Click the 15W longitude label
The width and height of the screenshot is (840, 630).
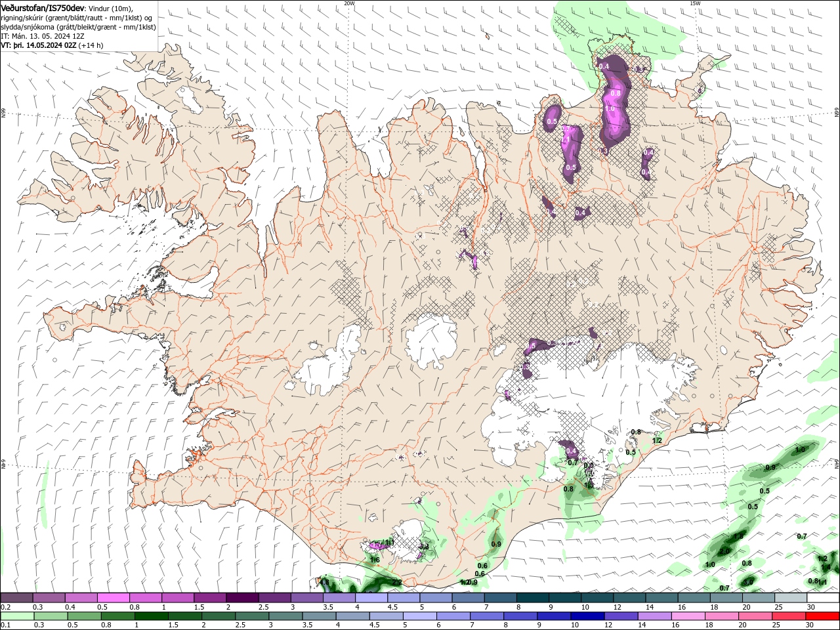pos(695,3)
